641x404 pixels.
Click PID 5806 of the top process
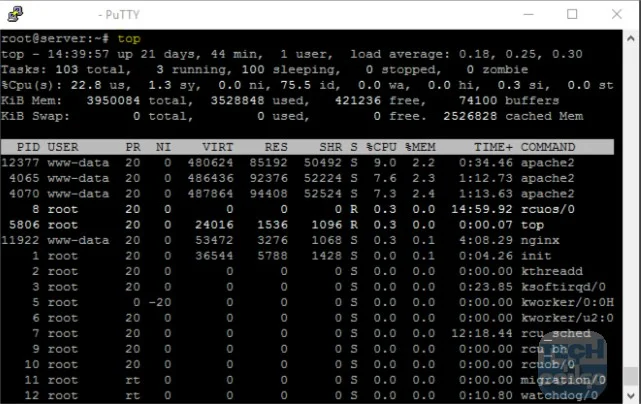(25, 225)
